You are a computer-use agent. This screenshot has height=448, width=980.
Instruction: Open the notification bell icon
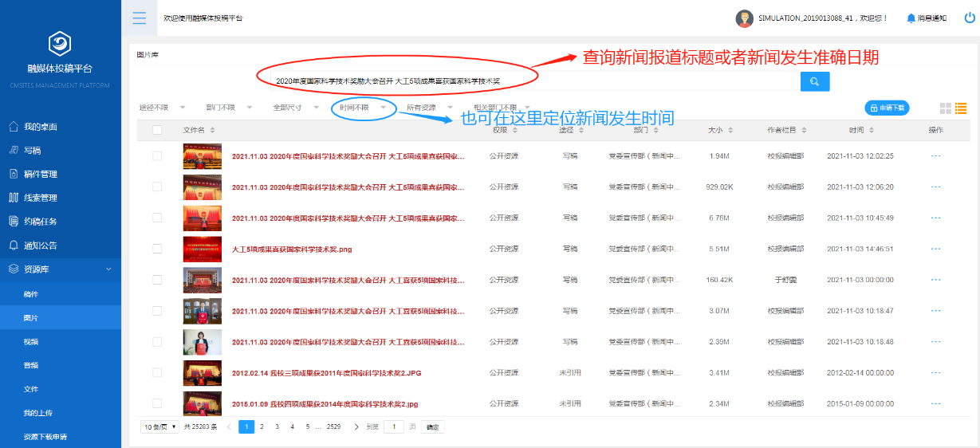(911, 18)
